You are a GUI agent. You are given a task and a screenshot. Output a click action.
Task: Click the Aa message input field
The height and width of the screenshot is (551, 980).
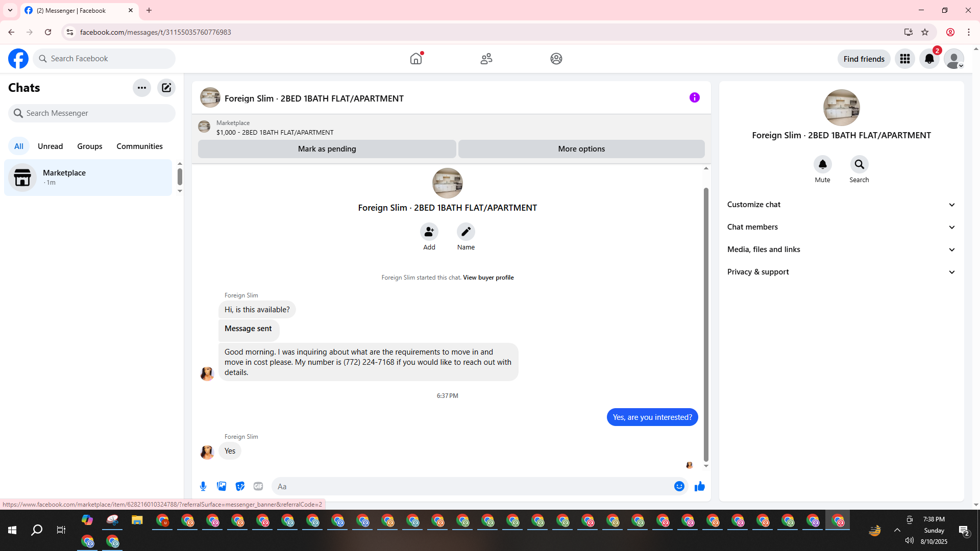(470, 486)
